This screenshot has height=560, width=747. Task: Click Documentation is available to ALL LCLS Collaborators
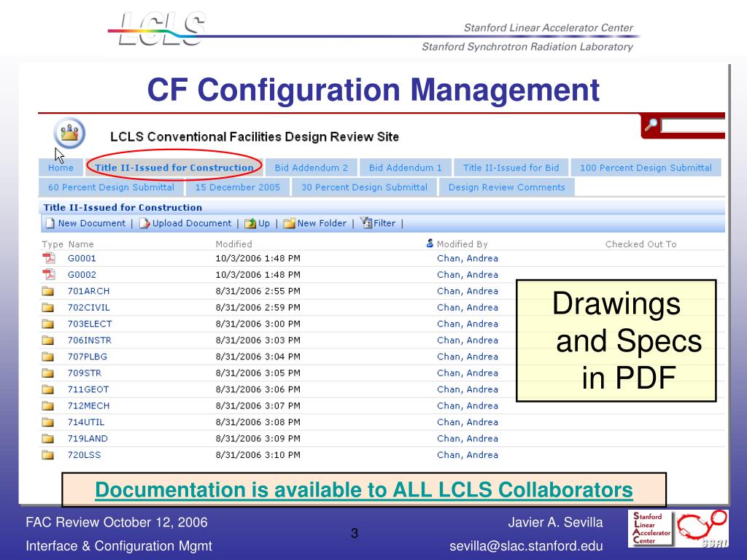pos(364,490)
